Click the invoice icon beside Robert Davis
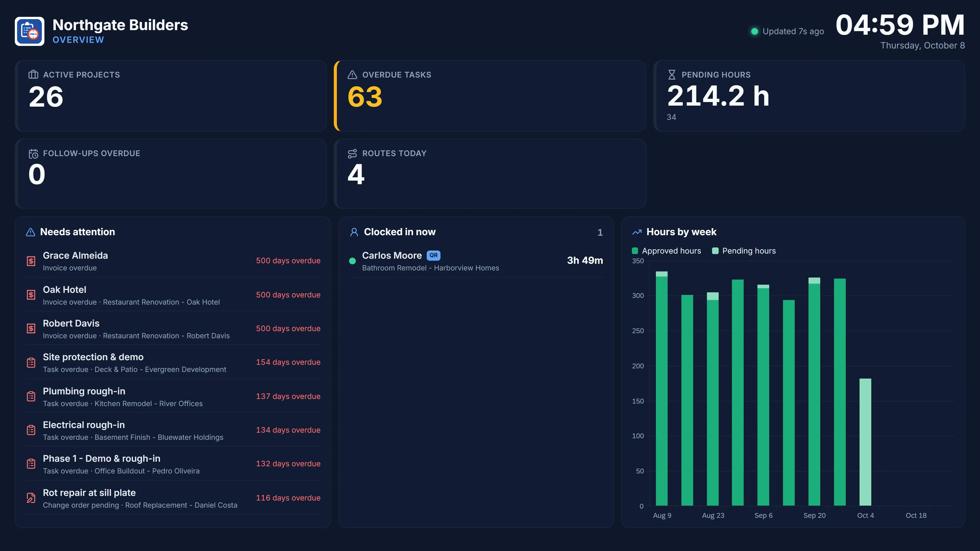 (31, 328)
